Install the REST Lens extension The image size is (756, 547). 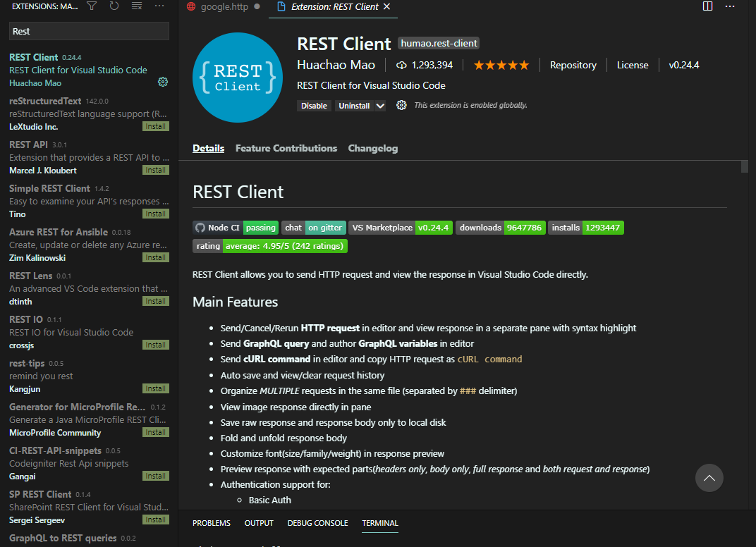click(x=156, y=301)
